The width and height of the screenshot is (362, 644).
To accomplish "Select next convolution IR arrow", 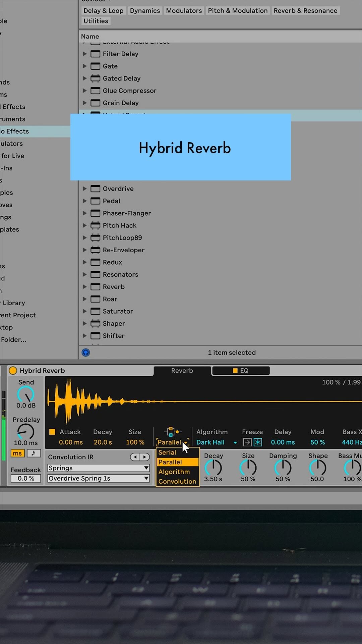I will coord(145,457).
